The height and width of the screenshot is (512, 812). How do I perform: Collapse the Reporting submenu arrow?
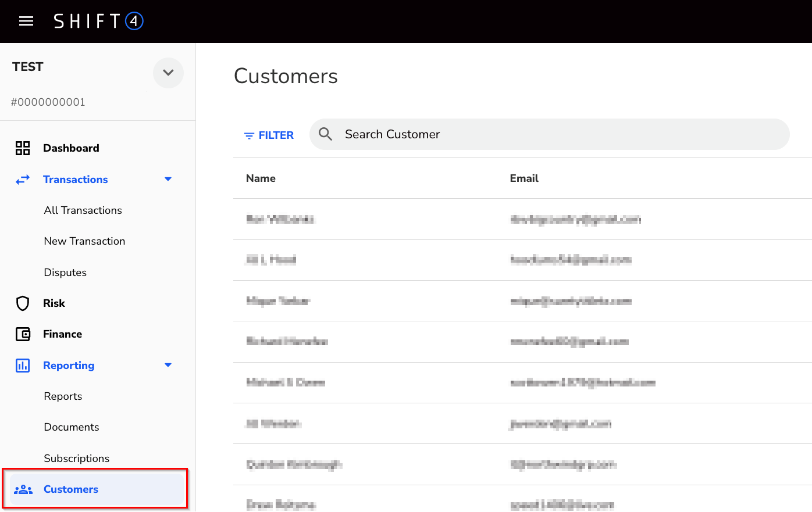point(168,365)
